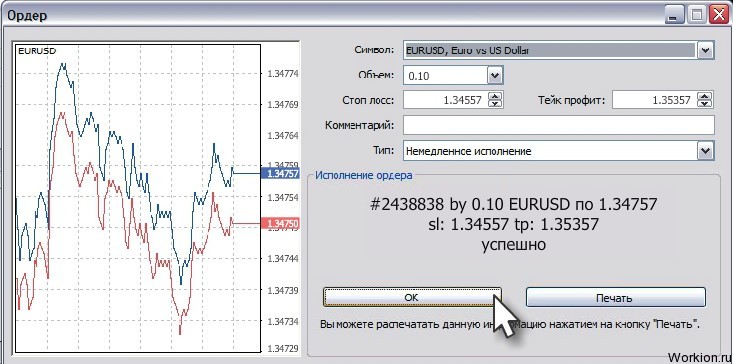This screenshot has height=364, width=733.
Task: Click the Тейк профит value field
Action: pyautogui.click(x=654, y=100)
